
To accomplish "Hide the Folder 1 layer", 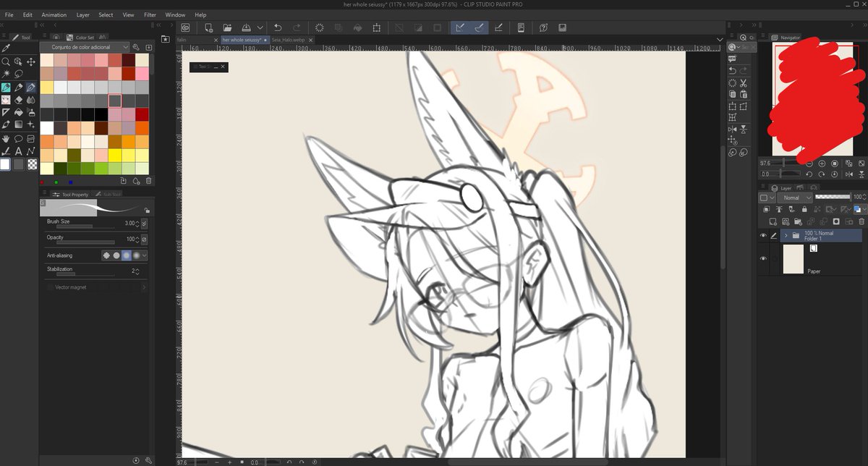I will point(763,235).
